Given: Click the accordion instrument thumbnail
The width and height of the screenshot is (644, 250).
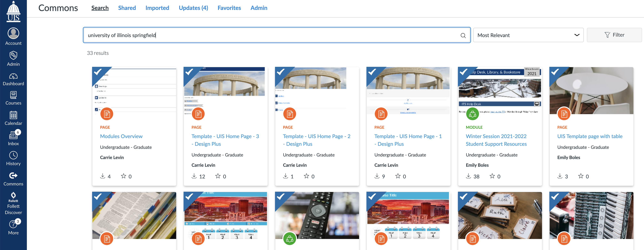Looking at the screenshot, I should (x=592, y=215).
